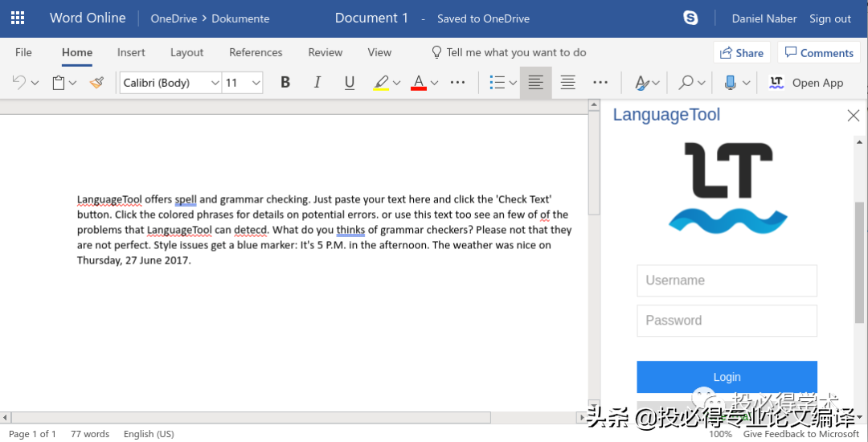
Task: Expand the highlight color dropdown arrow
Action: pos(396,84)
